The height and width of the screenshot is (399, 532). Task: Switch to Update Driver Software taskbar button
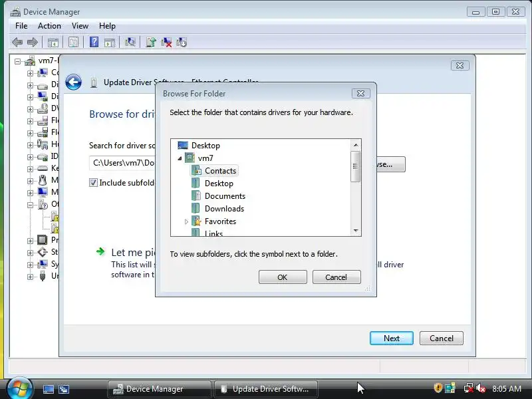click(x=266, y=389)
